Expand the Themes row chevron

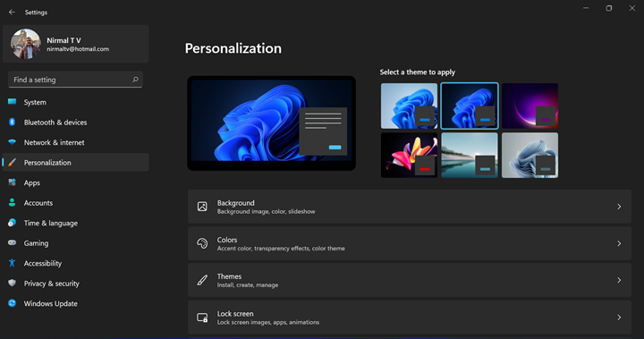coord(619,280)
